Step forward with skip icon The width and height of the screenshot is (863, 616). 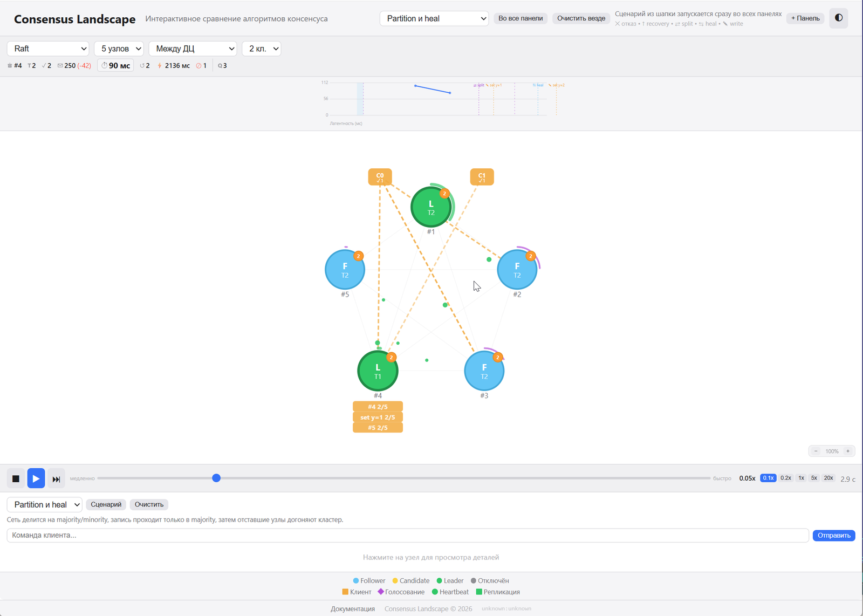coord(56,478)
